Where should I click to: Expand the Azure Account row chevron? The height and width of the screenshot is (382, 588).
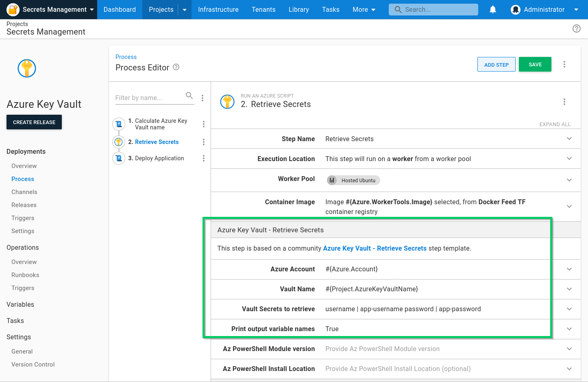click(x=569, y=269)
